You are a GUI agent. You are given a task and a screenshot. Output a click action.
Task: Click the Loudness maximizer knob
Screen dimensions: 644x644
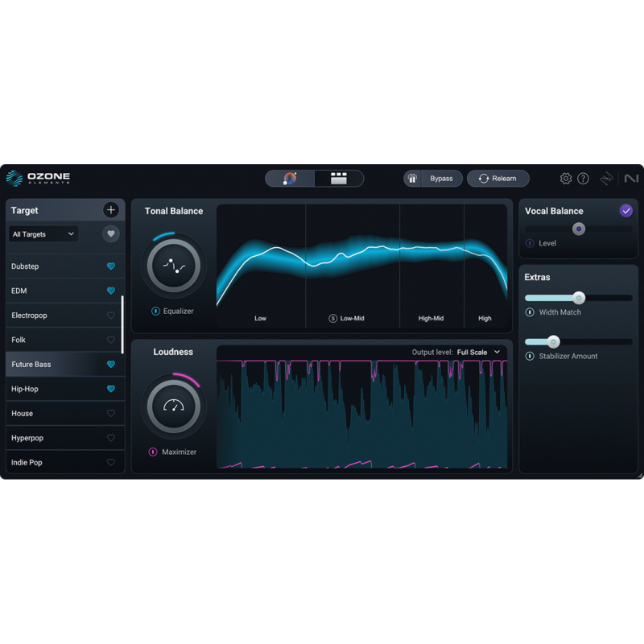pyautogui.click(x=174, y=407)
